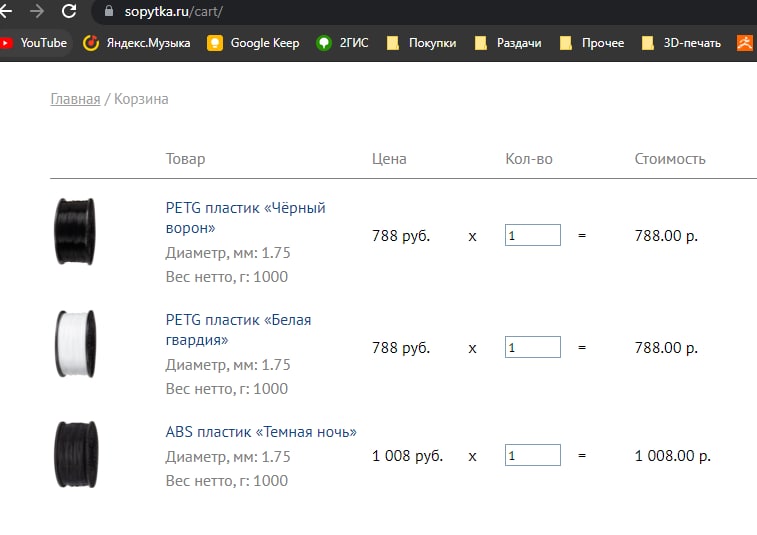The width and height of the screenshot is (757, 535).
Task: Click 788.00 р. total for Белая гвардия
Action: click(x=666, y=348)
